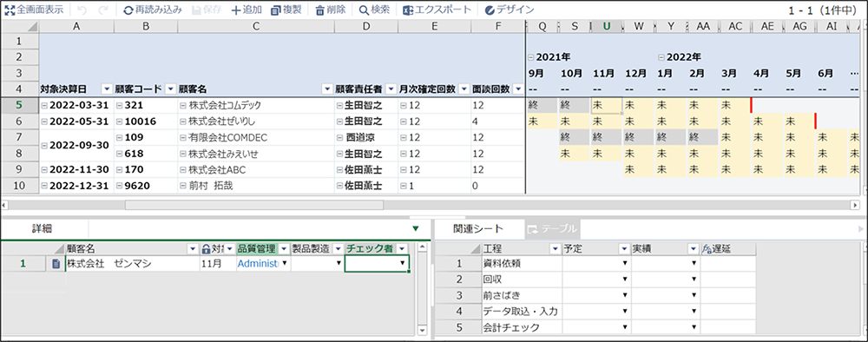Open the チェック者 cell dropdown in row 1
Image resolution: width=868 pixels, height=342 pixels.
tap(403, 264)
